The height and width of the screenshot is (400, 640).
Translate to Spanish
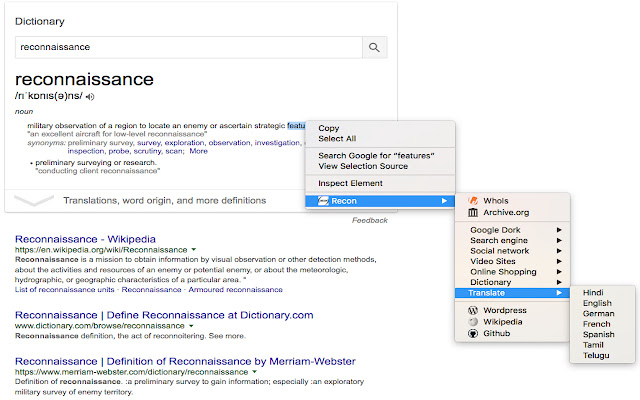[602, 335]
